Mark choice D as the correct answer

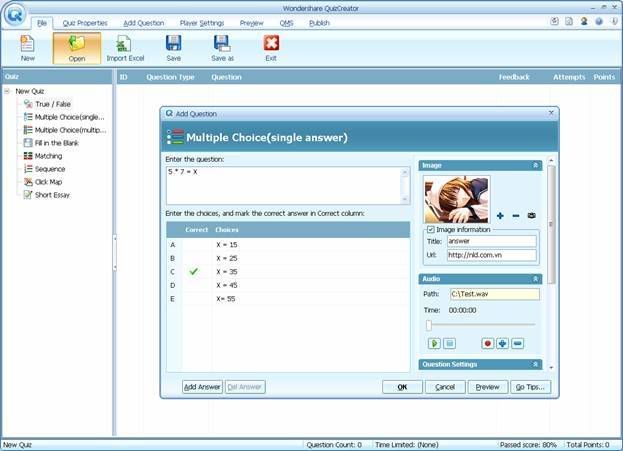tap(193, 285)
